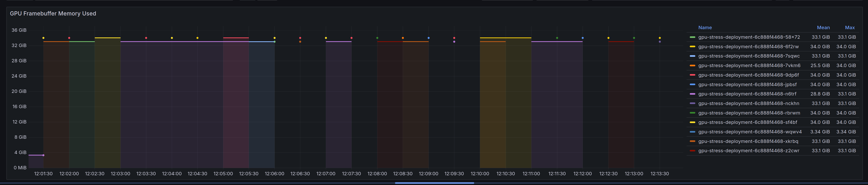Click the wqwv4 series blue swatch

[693, 132]
